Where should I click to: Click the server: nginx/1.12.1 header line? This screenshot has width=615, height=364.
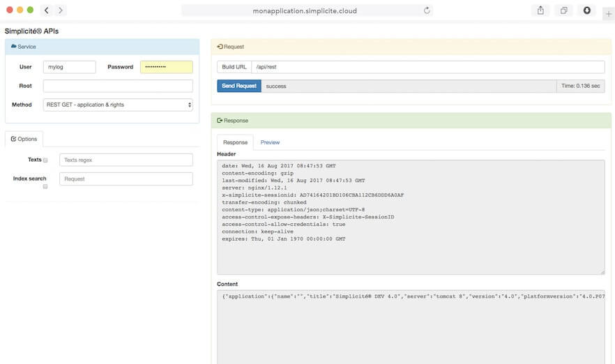pyautogui.click(x=254, y=188)
